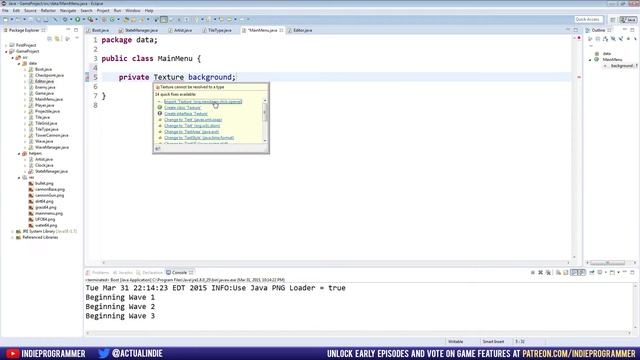Open Package Explorer view menu arrow

pos(76,38)
